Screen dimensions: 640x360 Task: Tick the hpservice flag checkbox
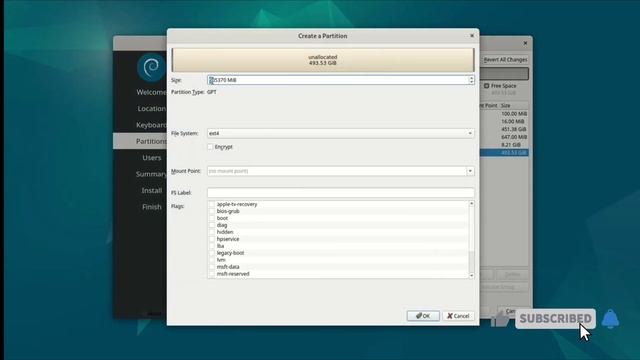click(x=211, y=239)
